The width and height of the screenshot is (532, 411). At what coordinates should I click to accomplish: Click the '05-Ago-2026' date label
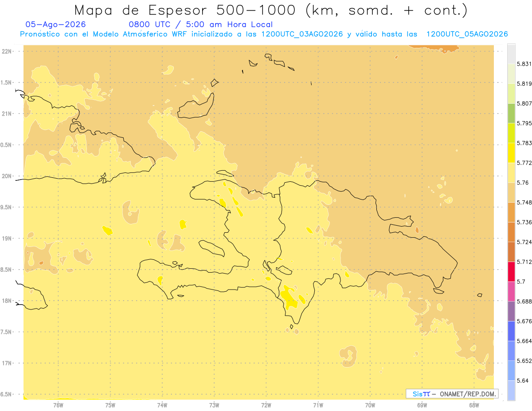tap(55, 24)
